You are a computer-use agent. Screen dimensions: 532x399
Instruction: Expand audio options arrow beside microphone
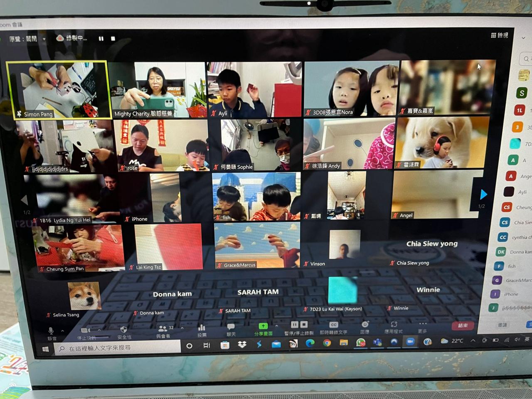click(62, 331)
